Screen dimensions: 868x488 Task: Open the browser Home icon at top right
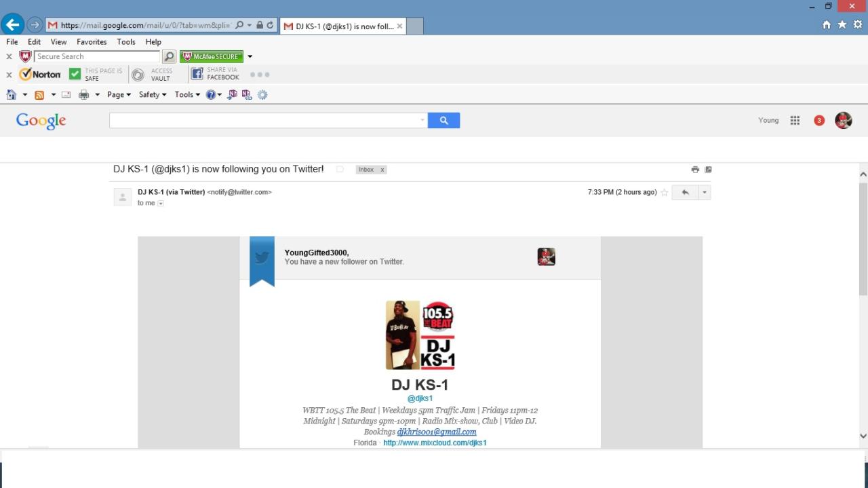(x=826, y=24)
